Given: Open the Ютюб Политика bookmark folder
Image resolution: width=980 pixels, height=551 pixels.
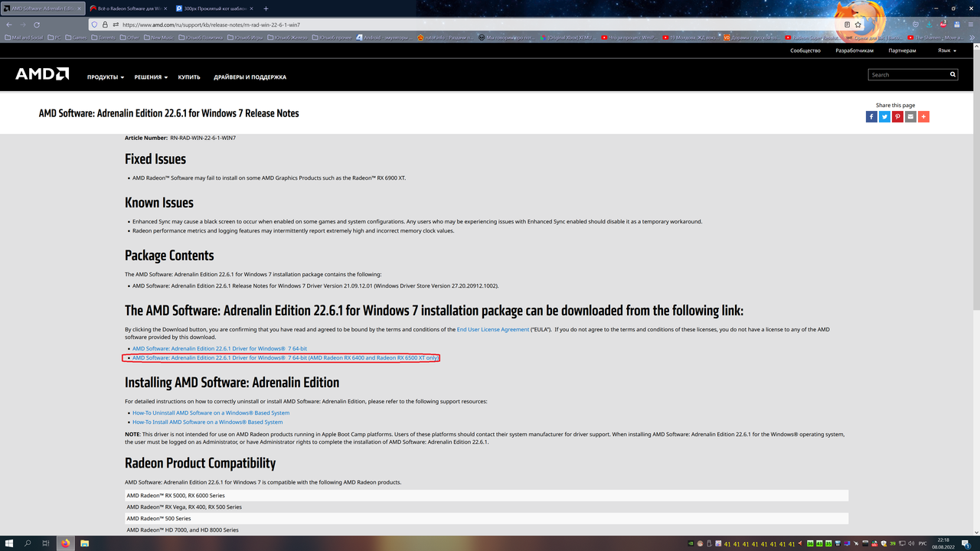Looking at the screenshot, I should (201, 37).
